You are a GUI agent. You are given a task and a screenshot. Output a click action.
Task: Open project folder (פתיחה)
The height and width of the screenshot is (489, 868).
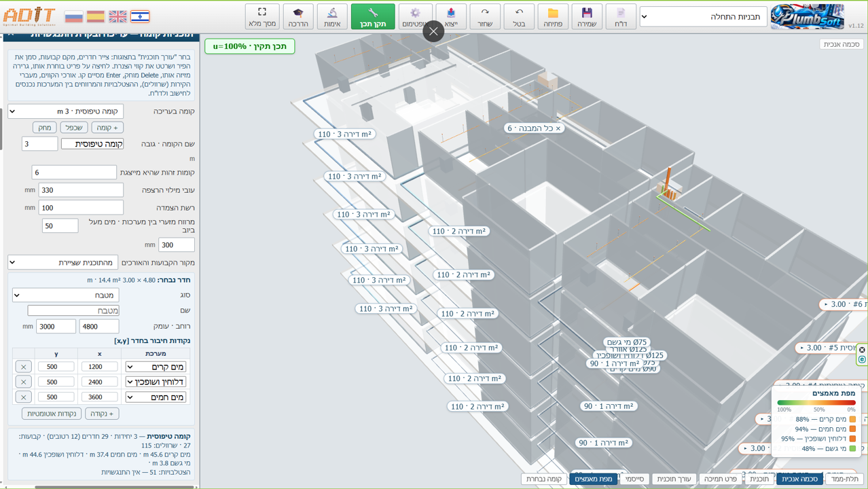click(553, 16)
